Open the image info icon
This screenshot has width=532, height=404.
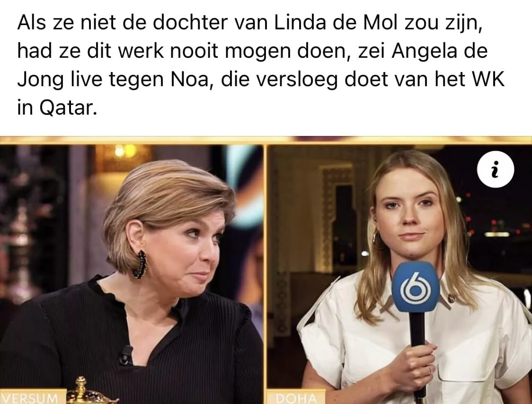(496, 169)
